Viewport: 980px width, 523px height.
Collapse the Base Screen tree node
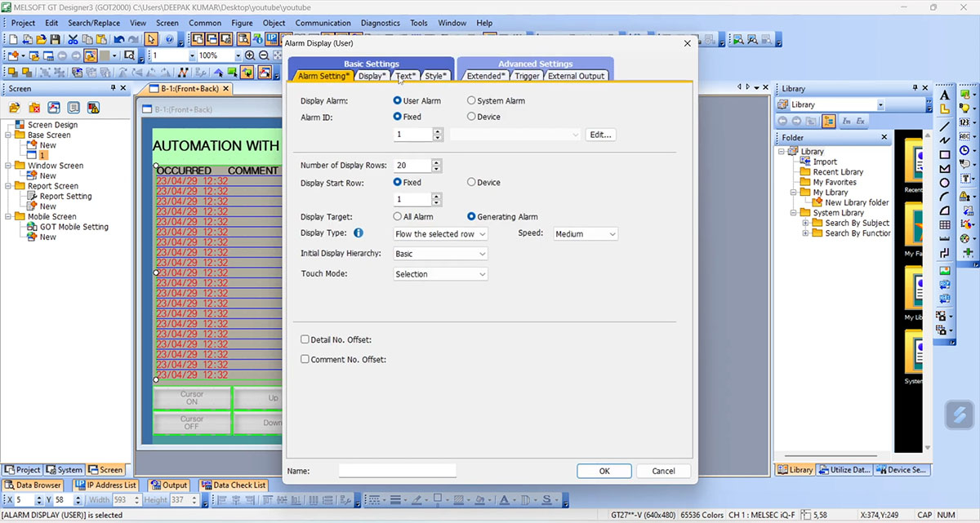coord(9,135)
